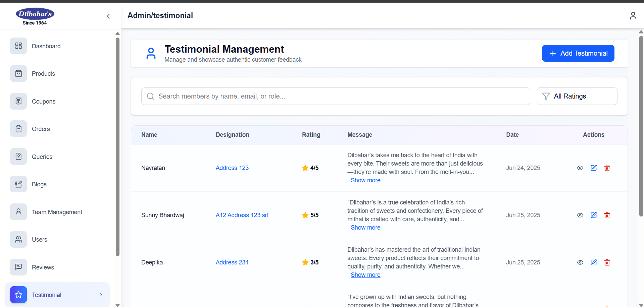Click the Admin/testimonial breadcrumb title
Image resolution: width=644 pixels, height=307 pixels.
pyautogui.click(x=160, y=15)
